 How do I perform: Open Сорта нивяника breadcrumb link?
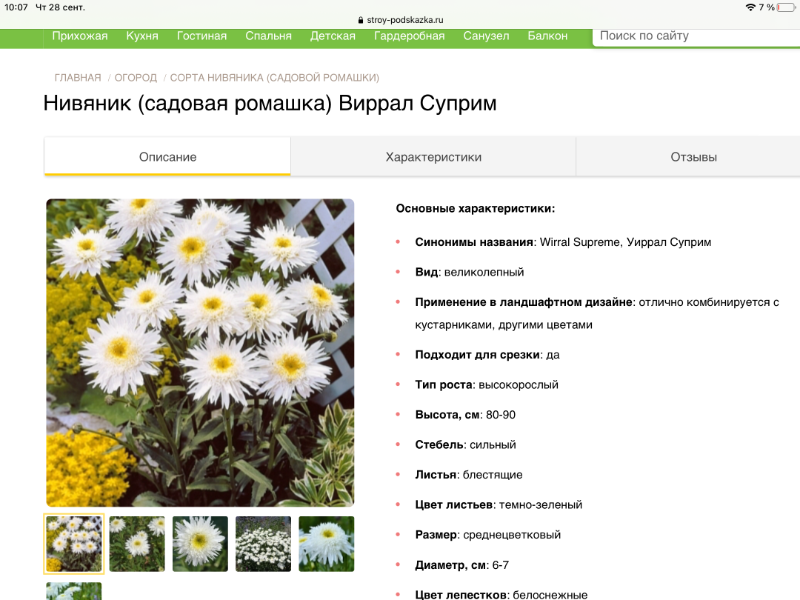point(274,77)
